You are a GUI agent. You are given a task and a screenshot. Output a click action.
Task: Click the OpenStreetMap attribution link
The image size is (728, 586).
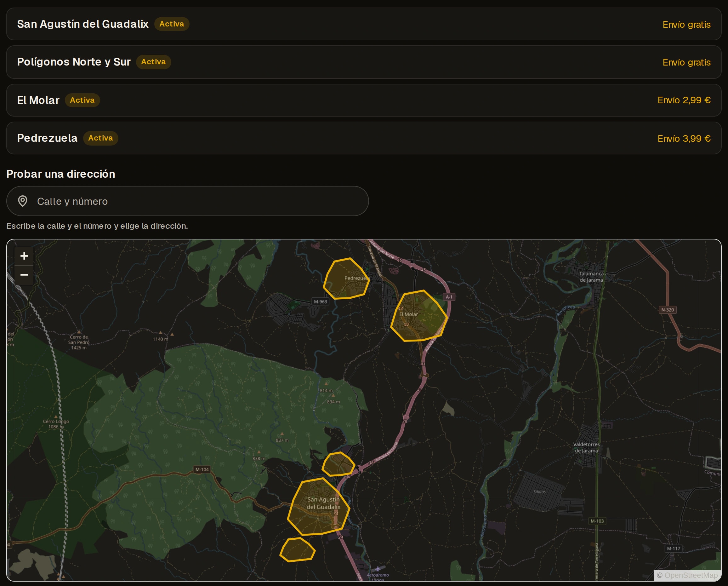691,575
